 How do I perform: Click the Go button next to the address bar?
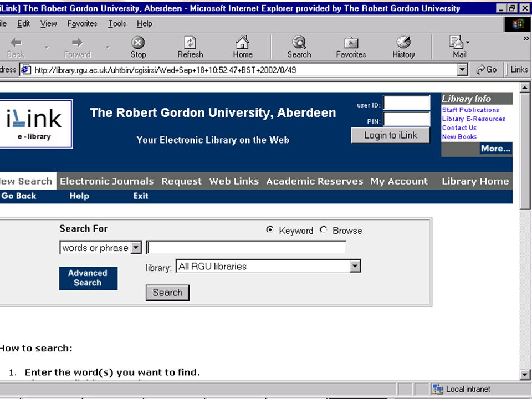487,70
